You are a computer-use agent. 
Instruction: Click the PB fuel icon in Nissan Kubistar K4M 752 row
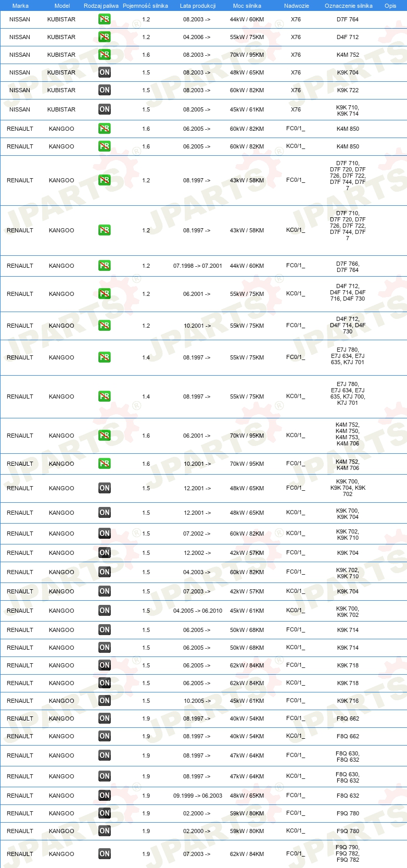(104, 55)
